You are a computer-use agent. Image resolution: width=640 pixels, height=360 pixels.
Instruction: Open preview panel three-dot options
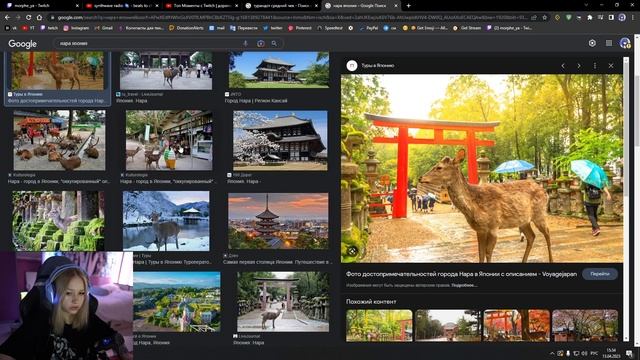coord(595,66)
